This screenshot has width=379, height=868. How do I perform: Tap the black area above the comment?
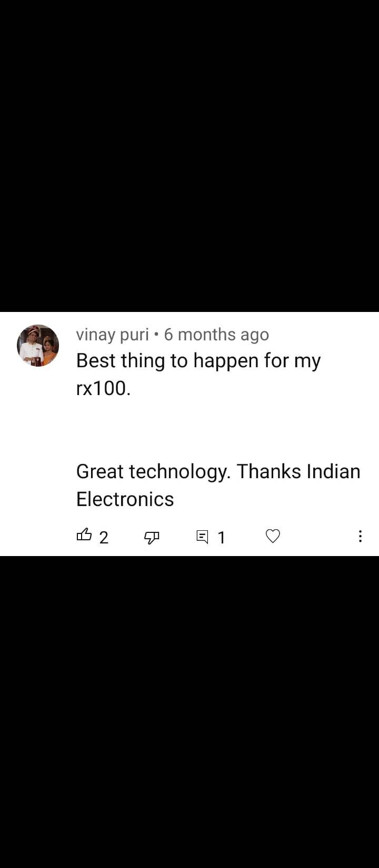click(189, 156)
